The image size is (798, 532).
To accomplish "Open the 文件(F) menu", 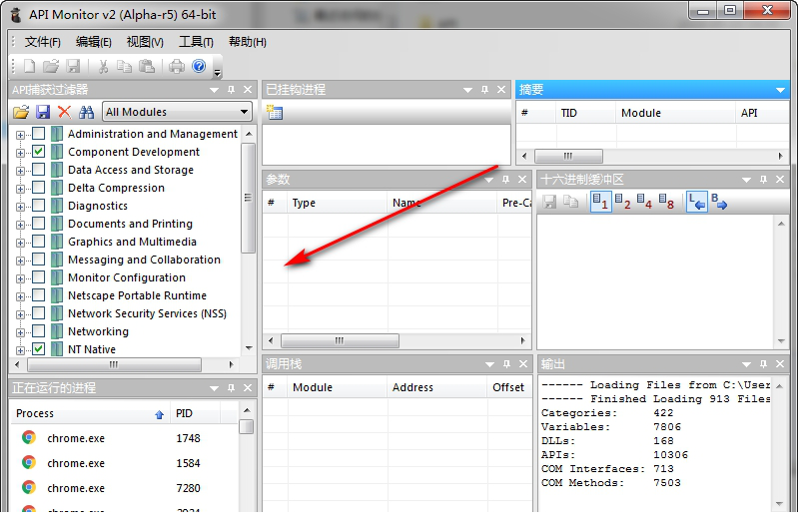I will tap(43, 42).
